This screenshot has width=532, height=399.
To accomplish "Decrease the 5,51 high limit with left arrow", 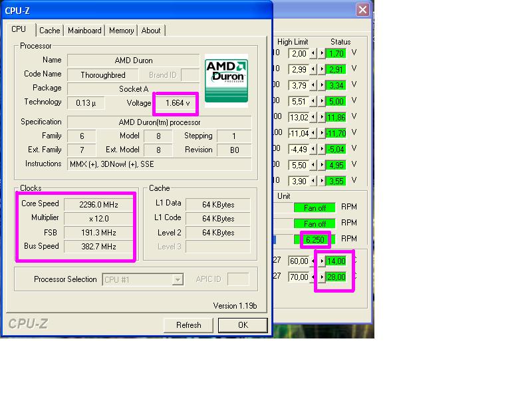I will (313, 102).
